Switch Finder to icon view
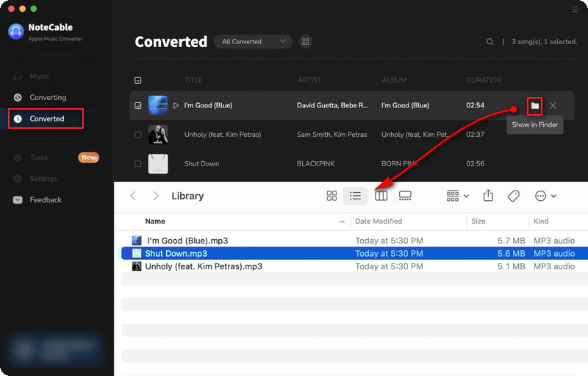The height and width of the screenshot is (376, 588). [331, 196]
